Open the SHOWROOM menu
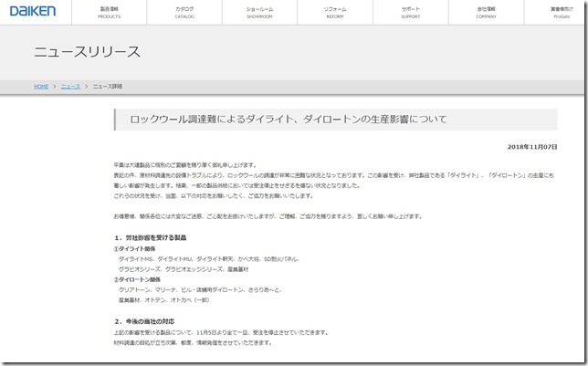 [x=259, y=13]
